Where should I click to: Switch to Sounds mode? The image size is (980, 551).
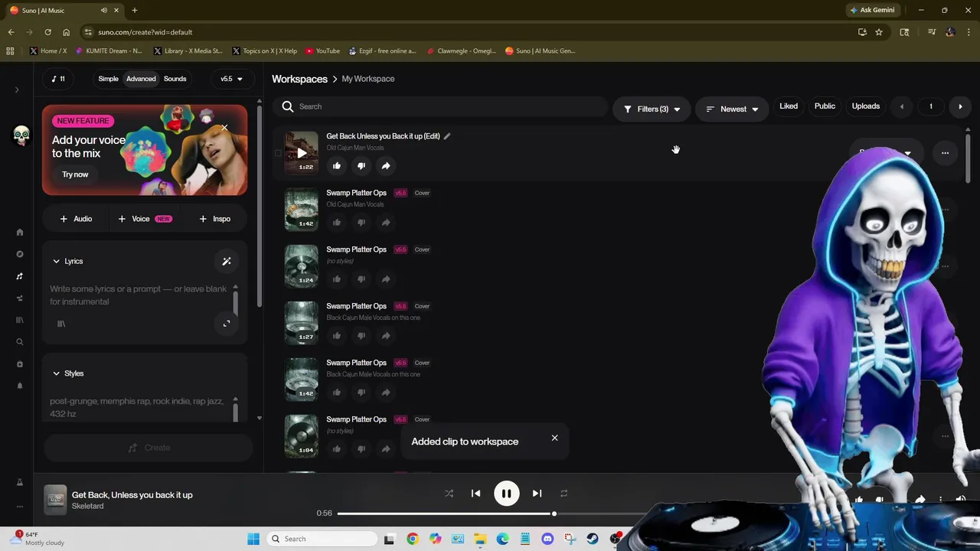point(175,79)
